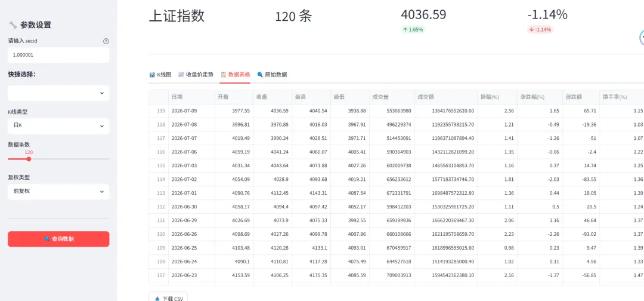Click the turnover cell 1364176552620.60
Image resolution: width=644 pixels, height=301 pixels.
click(446, 111)
